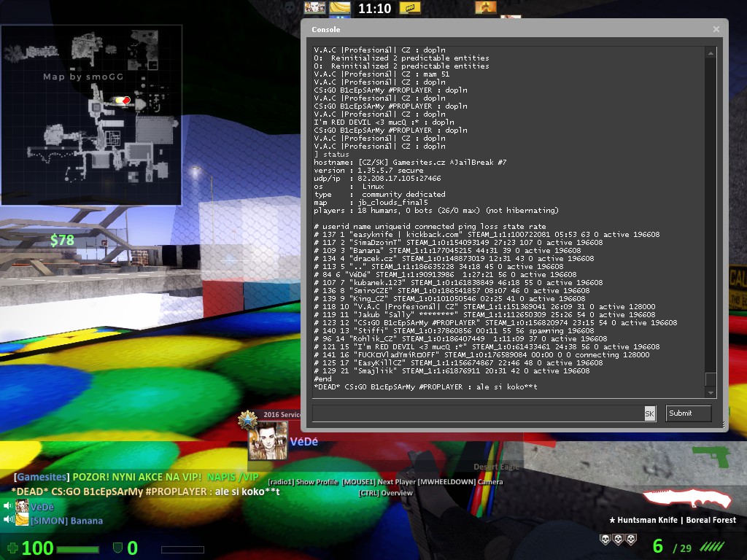
Task: Click the 'King_CZ' player row
Action: 449,298
